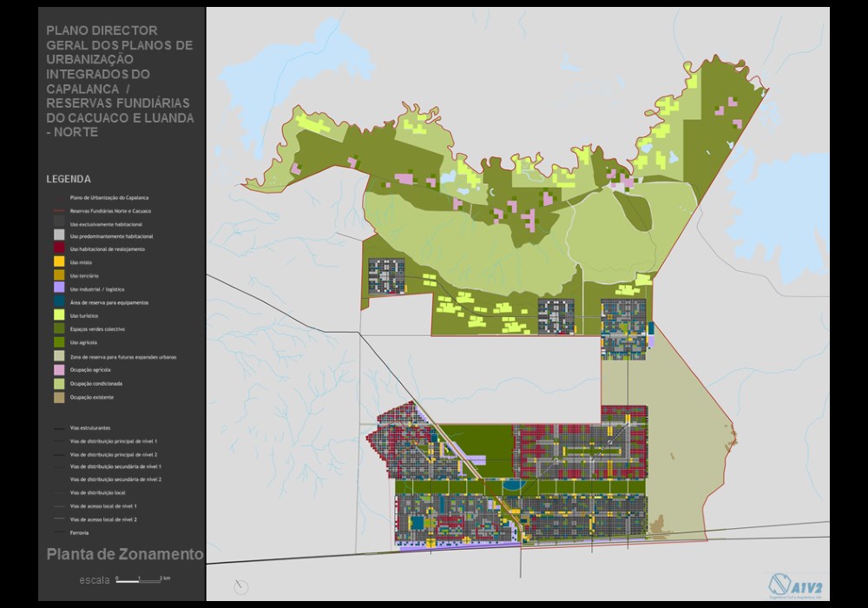Select the yellow Uso misto legend swatch
868x608 pixels.
[x=59, y=261]
